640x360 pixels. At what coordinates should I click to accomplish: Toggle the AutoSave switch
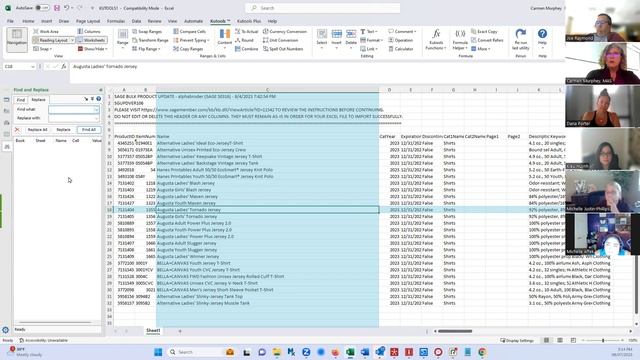point(42,8)
